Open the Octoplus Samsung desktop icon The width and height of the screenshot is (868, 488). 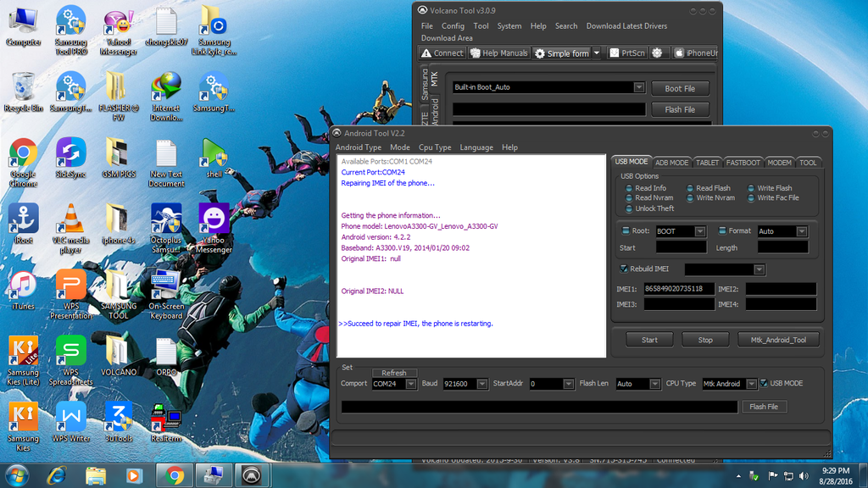point(166,218)
